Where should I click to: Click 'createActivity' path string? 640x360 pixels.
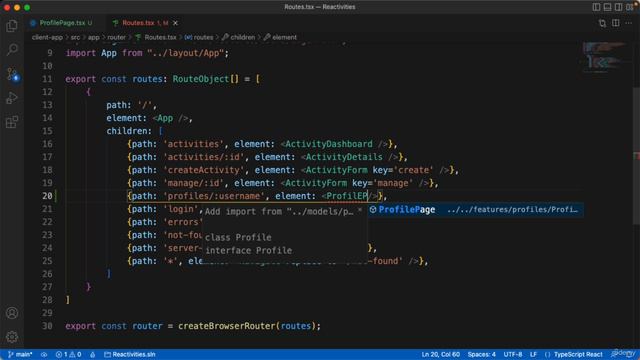pyautogui.click(x=203, y=170)
